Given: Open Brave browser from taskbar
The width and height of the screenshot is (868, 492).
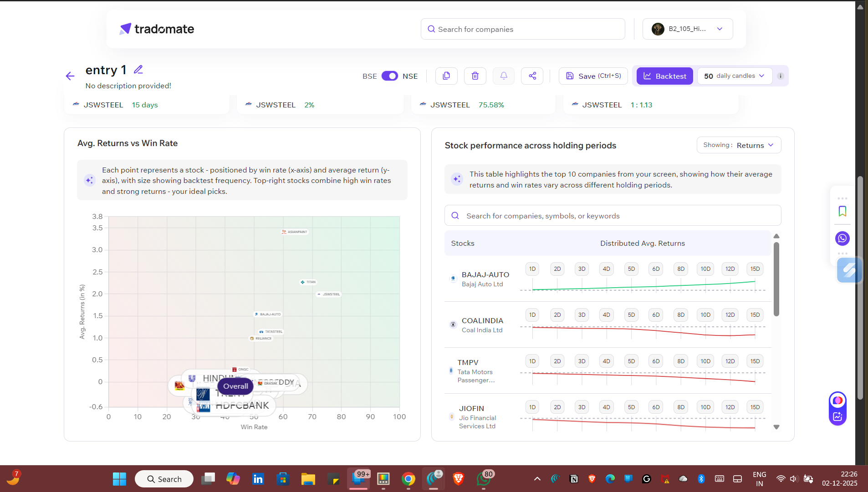Looking at the screenshot, I should point(459,479).
